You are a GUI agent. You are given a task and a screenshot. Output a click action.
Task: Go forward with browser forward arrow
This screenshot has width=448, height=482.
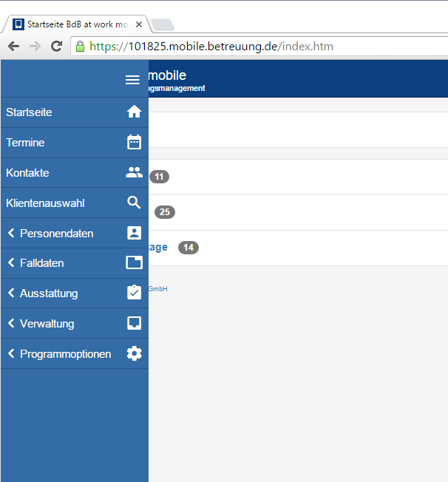click(x=35, y=47)
